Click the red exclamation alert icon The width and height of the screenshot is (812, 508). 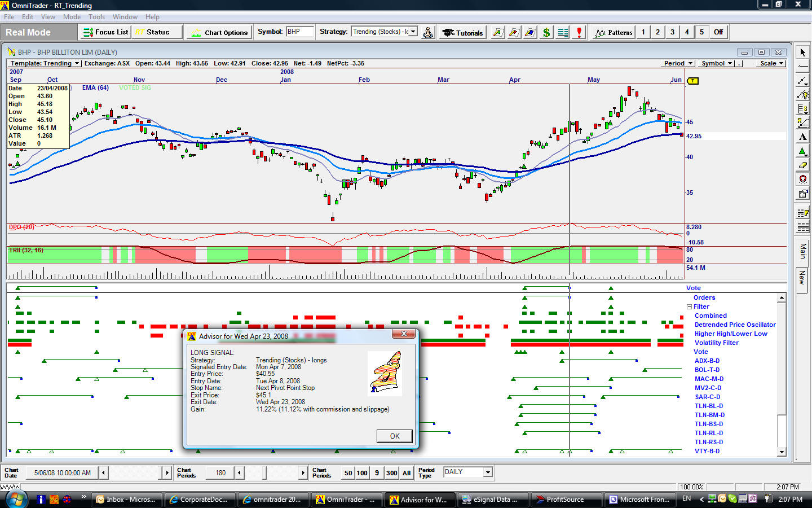pos(579,32)
